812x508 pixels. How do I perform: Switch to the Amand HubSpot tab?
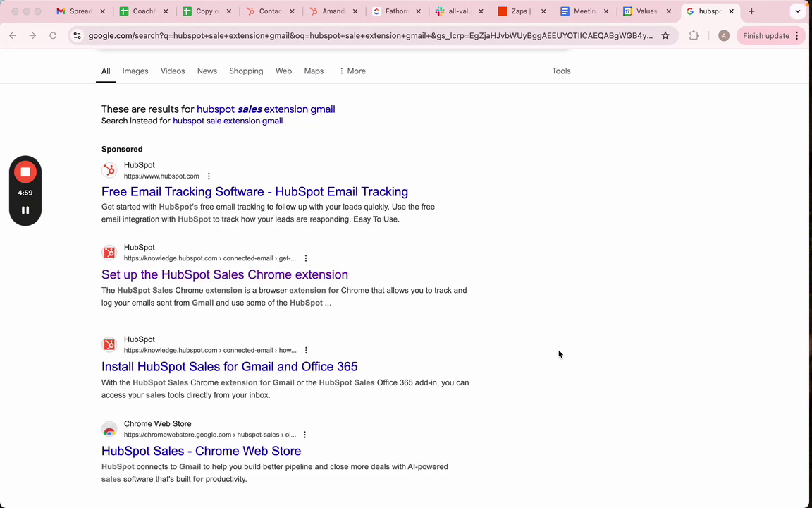click(x=333, y=11)
